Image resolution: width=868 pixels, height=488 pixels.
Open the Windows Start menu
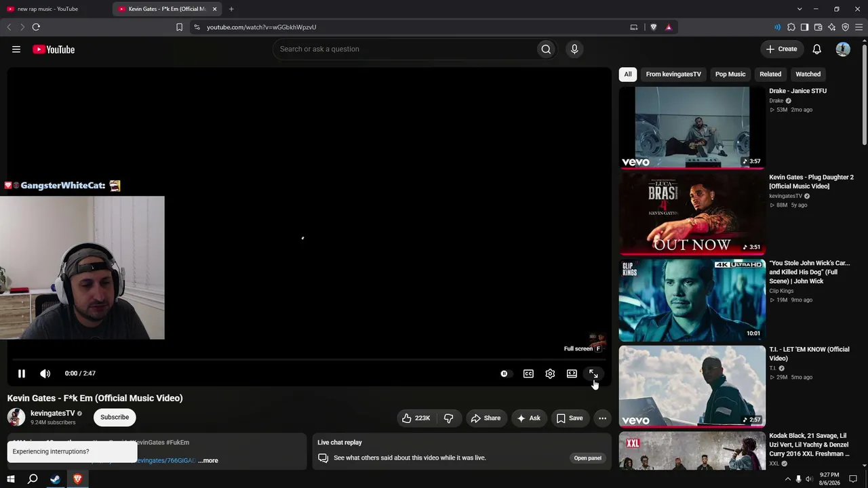tap(11, 479)
